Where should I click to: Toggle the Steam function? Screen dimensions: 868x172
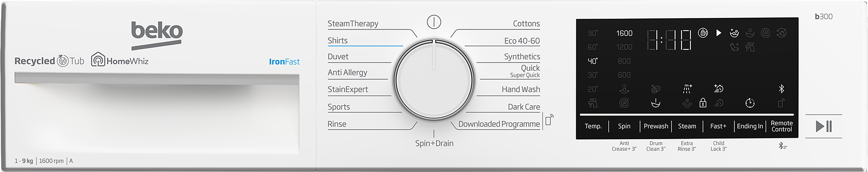(x=687, y=126)
